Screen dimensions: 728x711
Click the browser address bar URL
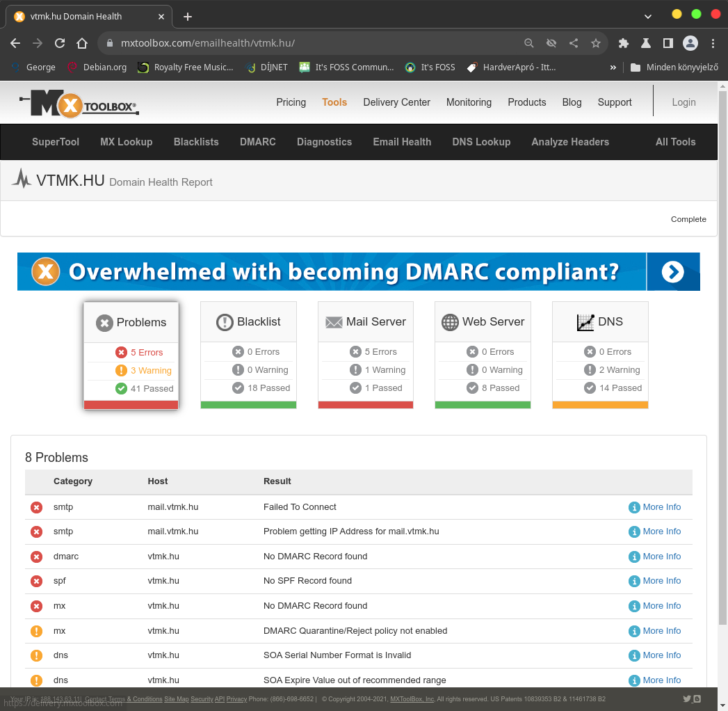click(x=207, y=43)
